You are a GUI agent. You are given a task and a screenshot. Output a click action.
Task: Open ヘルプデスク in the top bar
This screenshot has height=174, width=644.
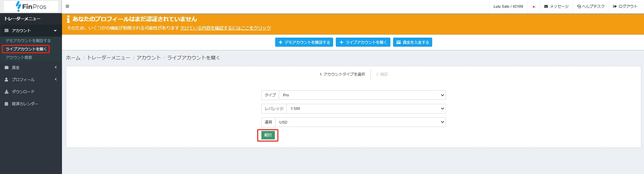coord(591,6)
